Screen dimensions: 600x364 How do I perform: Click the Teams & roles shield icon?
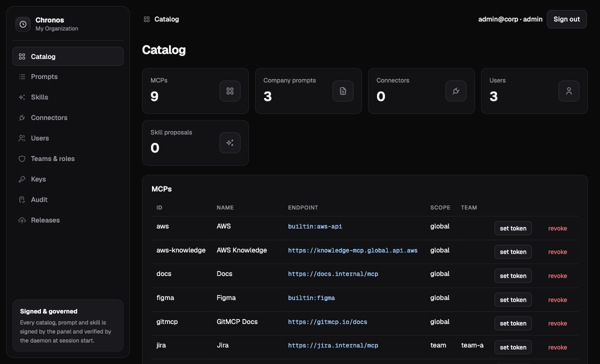(22, 158)
